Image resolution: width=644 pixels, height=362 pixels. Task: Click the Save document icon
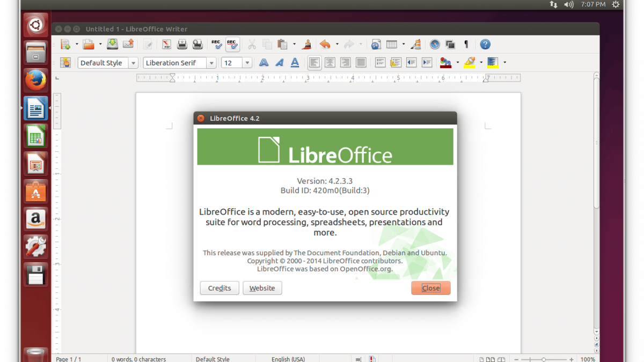click(112, 45)
